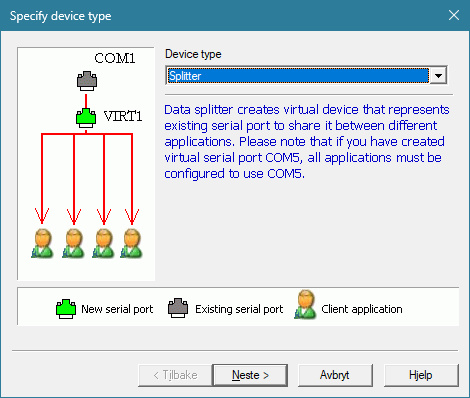This screenshot has height=398, width=470.
Task: Click the Existing serial port legend icon
Action: point(178,308)
